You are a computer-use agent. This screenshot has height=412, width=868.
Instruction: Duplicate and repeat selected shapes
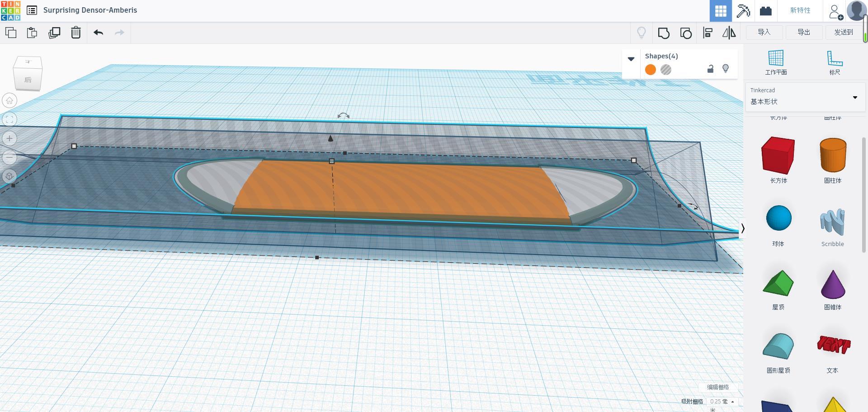pos(54,33)
